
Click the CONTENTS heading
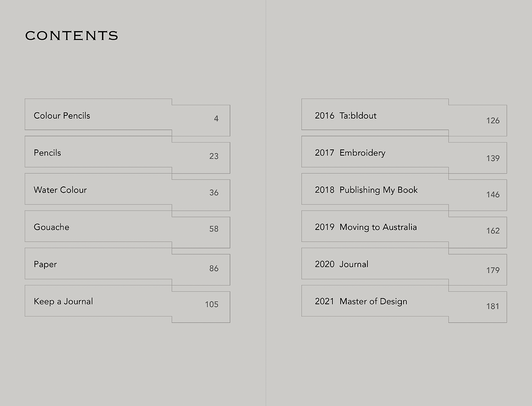click(x=71, y=36)
